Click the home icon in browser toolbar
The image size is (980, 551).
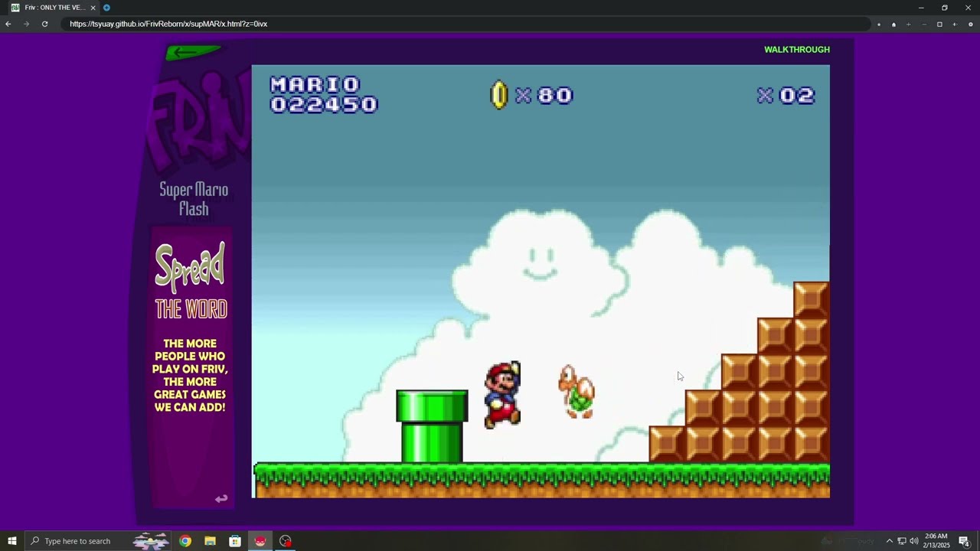click(x=893, y=24)
